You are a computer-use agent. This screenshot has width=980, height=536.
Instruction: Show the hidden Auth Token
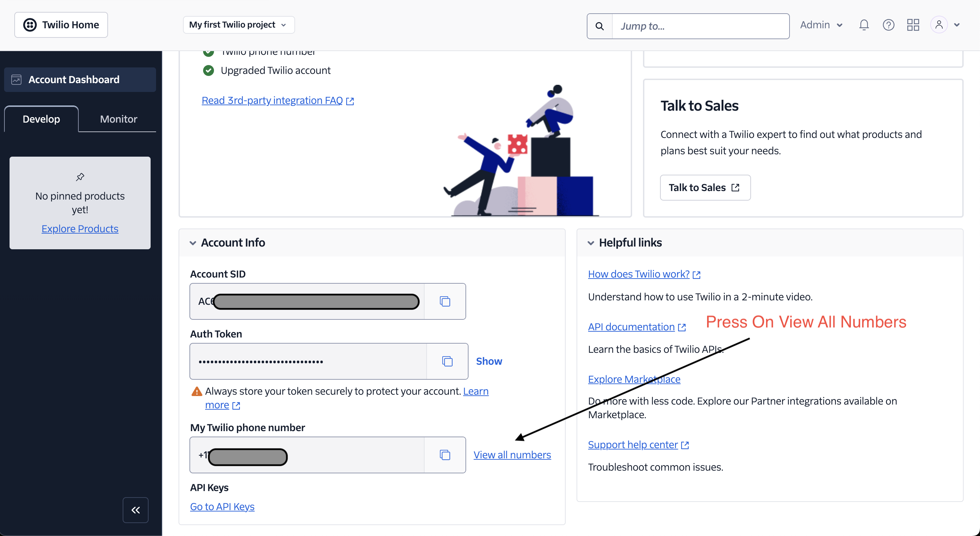point(489,361)
